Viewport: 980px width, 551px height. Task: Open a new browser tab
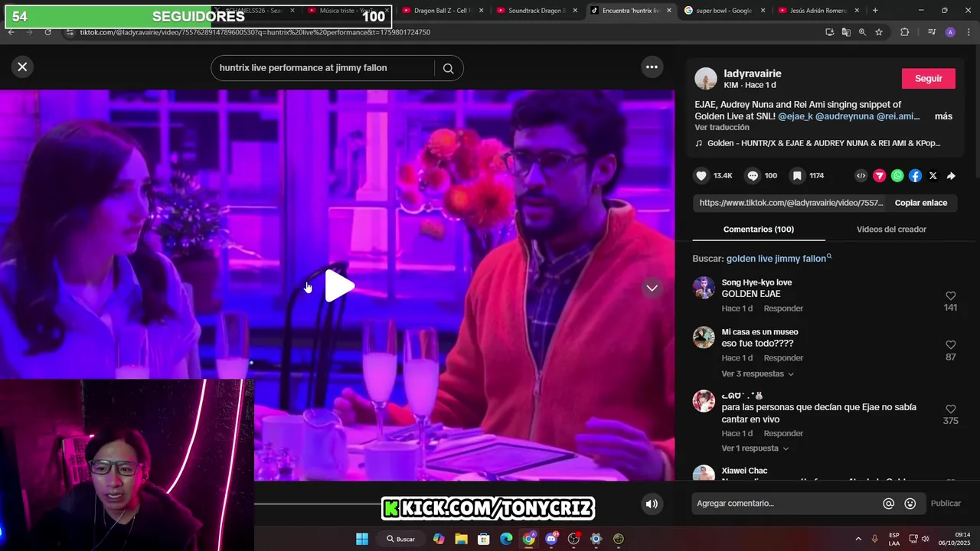[x=875, y=11]
